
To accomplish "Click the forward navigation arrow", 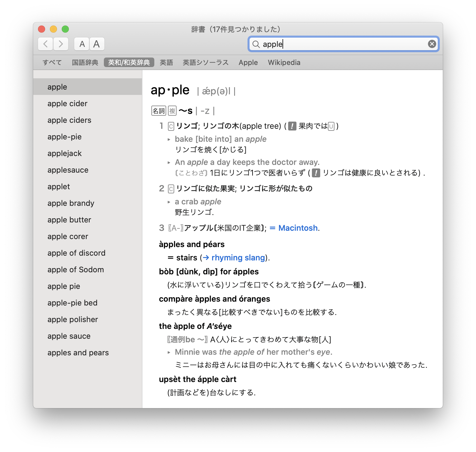I will coord(61,44).
